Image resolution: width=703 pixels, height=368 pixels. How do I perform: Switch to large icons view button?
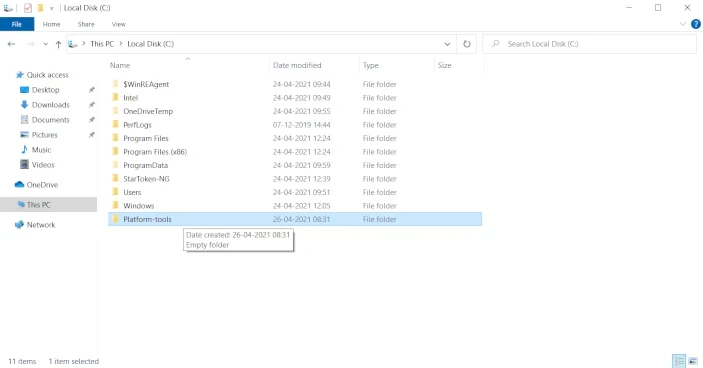coord(693,361)
